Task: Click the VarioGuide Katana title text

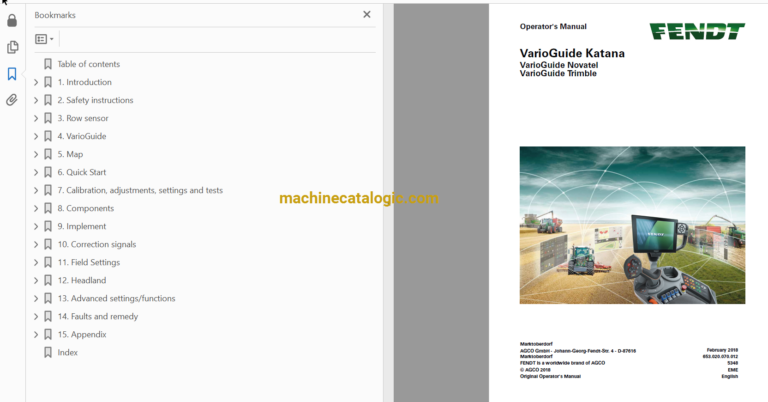Action: click(x=572, y=53)
